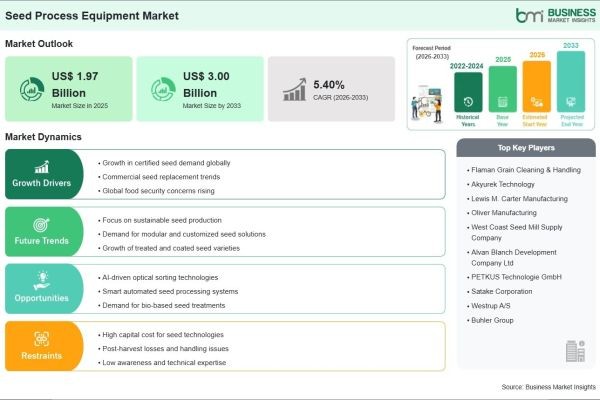
Task: Click 'Low awareness and technical expertise'
Action: (x=164, y=362)
